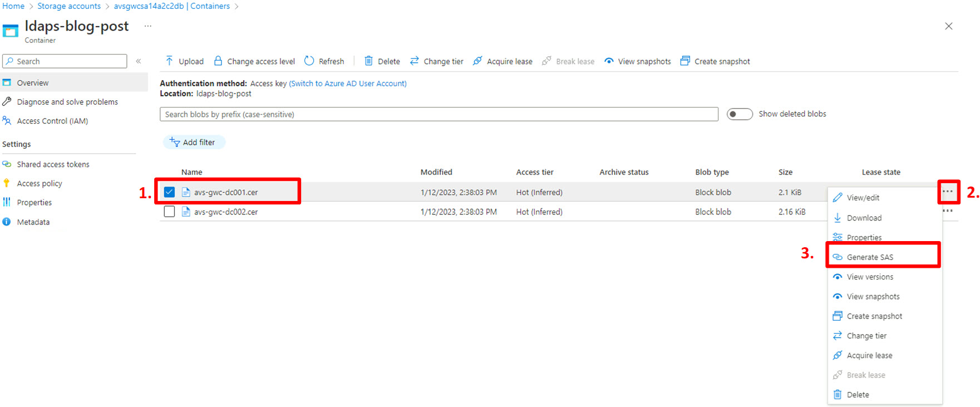Screen dimensions: 980x407
Task: Select Break lease in context menu
Action: (x=884, y=375)
